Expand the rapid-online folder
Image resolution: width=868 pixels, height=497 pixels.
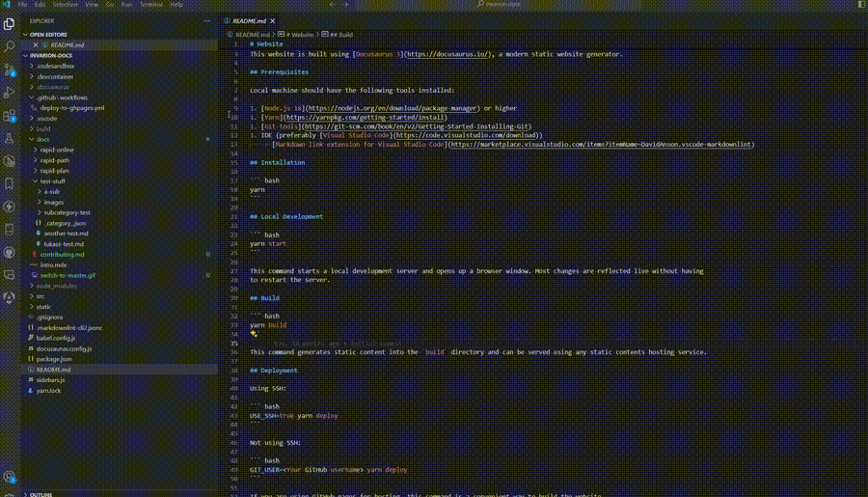point(36,150)
